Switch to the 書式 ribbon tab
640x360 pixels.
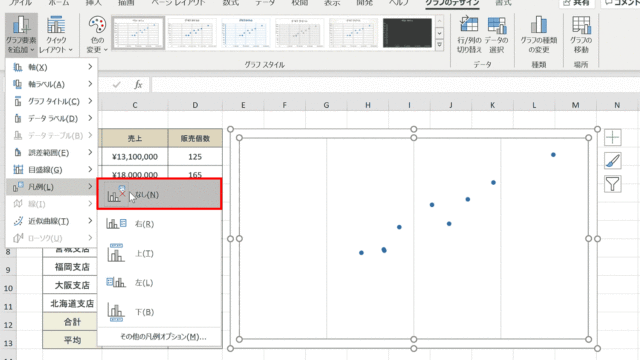coord(503,3)
